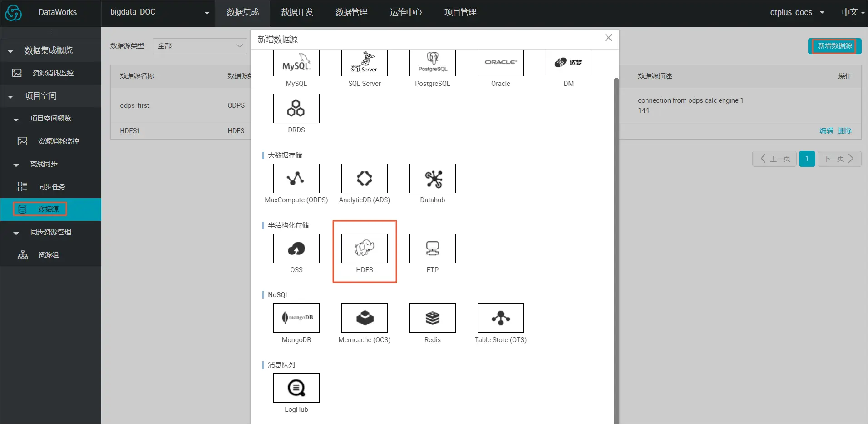The width and height of the screenshot is (868, 424).
Task: Go to next page with 下一页
Action: pos(839,159)
